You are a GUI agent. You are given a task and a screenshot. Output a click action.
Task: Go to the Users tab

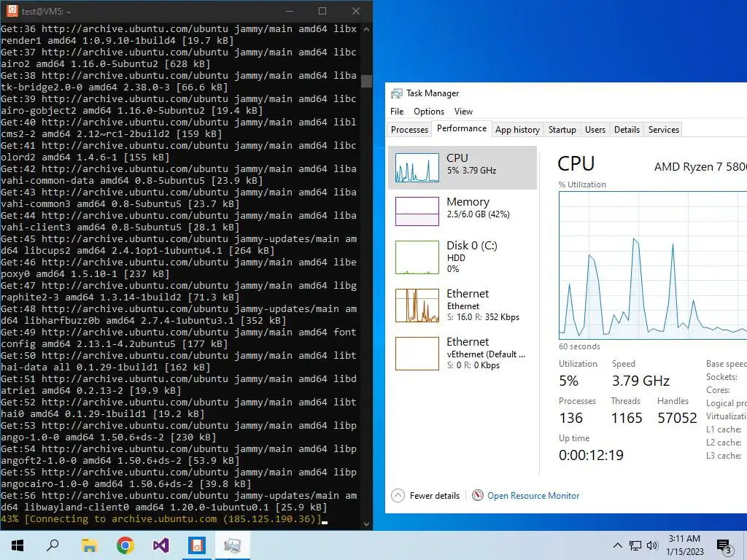(x=595, y=130)
